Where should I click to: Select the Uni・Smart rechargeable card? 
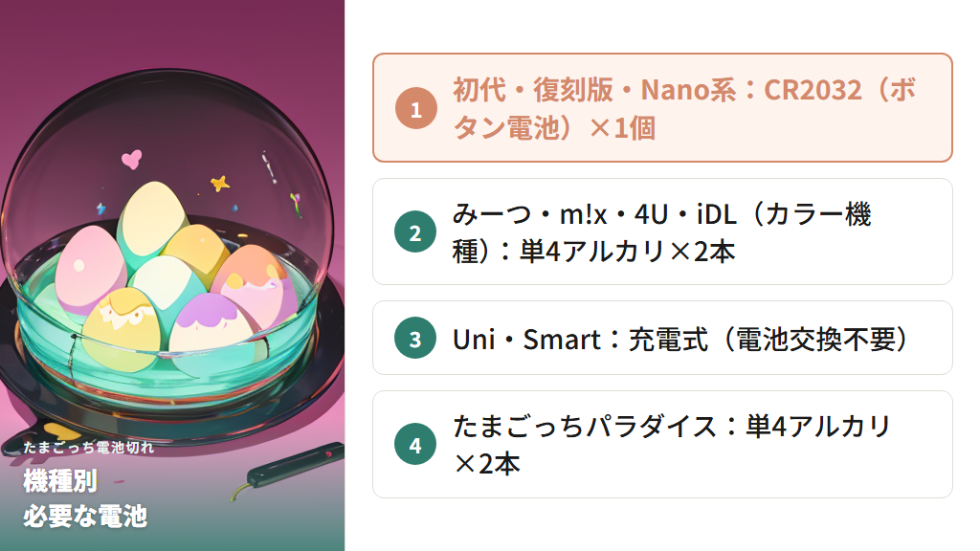pyautogui.click(x=662, y=339)
